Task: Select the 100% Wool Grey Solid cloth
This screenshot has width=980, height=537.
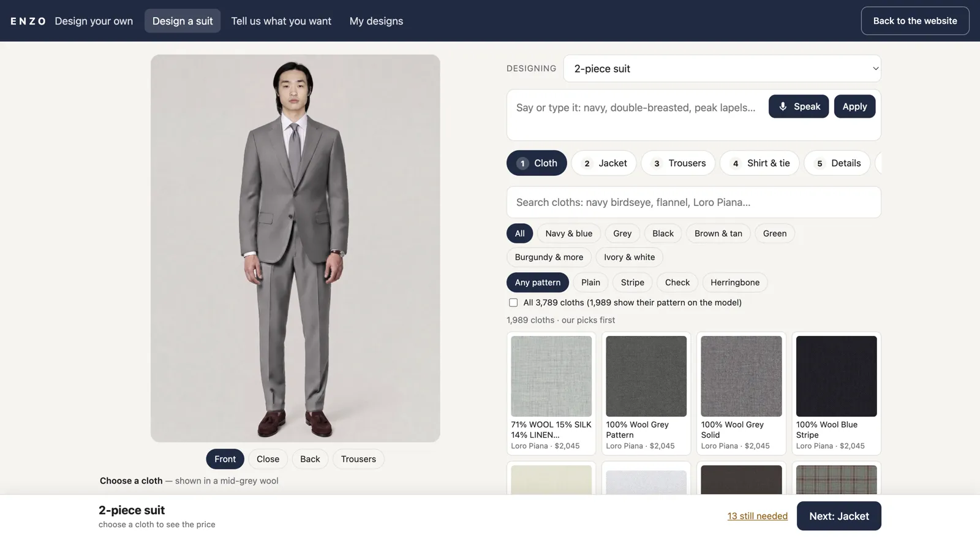Action: tap(741, 394)
